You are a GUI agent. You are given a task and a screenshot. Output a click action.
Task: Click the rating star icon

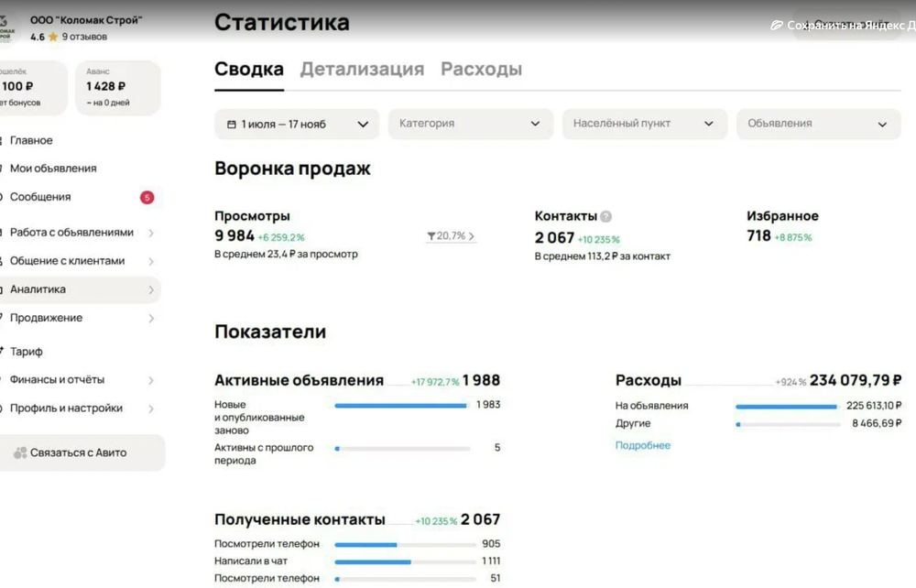tap(53, 37)
